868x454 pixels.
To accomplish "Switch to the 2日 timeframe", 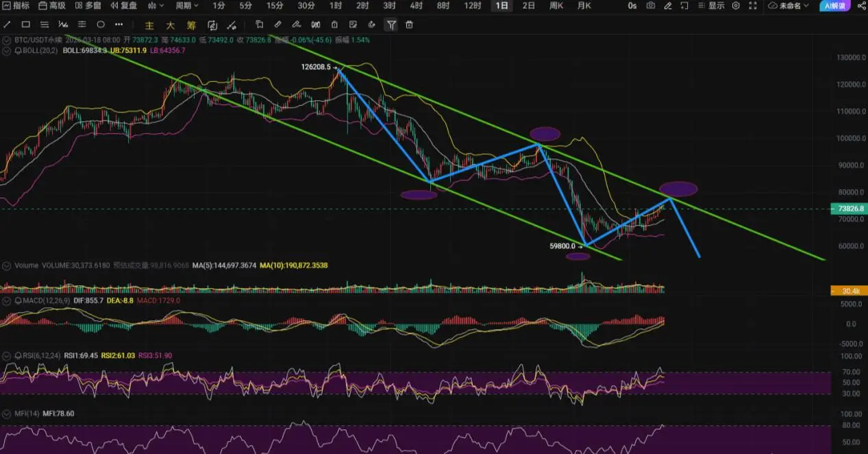I will pyautogui.click(x=528, y=5).
